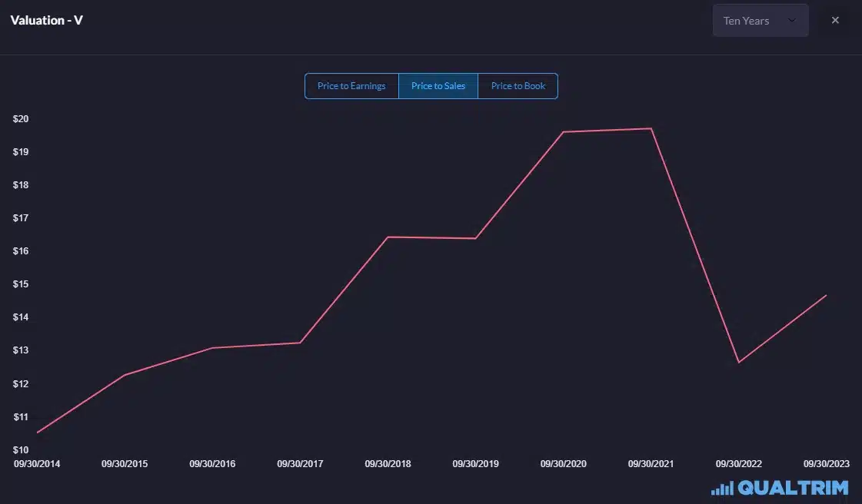Click the Valuation - V panel title
Screen dimensions: 862x504
[46, 20]
